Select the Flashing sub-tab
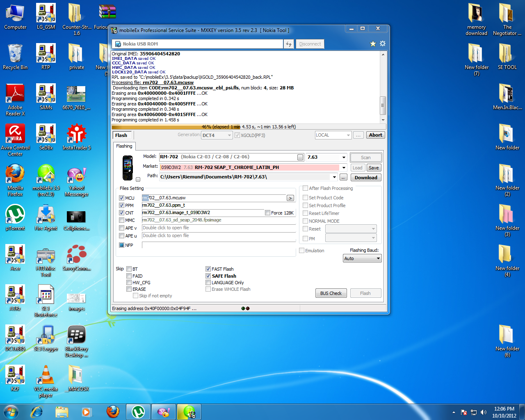This screenshot has width=525, height=420. tap(124, 146)
